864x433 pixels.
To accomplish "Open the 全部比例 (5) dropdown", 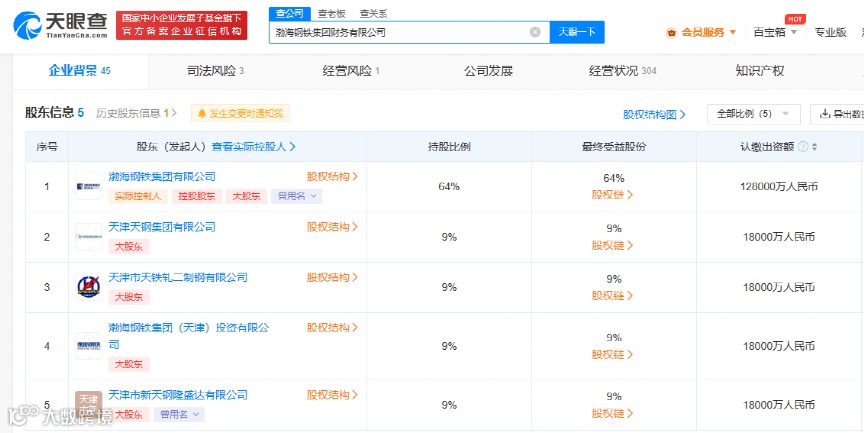I will pos(753,114).
